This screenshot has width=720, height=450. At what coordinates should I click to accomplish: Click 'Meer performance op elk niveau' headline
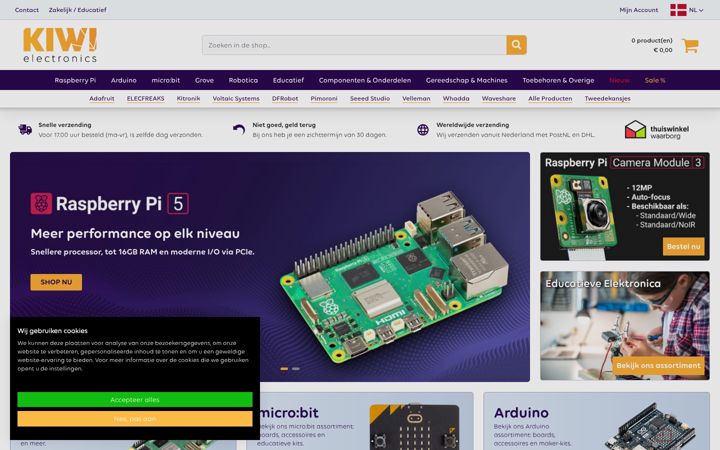pyautogui.click(x=135, y=234)
